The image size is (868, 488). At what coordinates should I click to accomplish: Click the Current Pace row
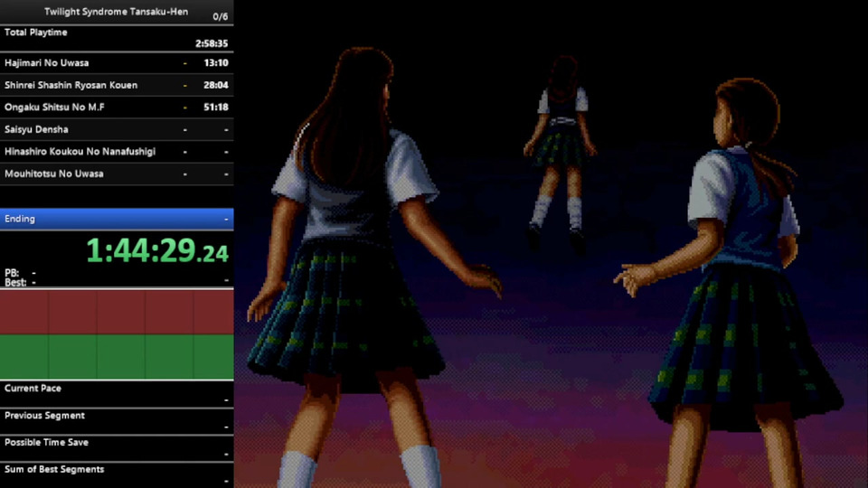click(x=117, y=394)
